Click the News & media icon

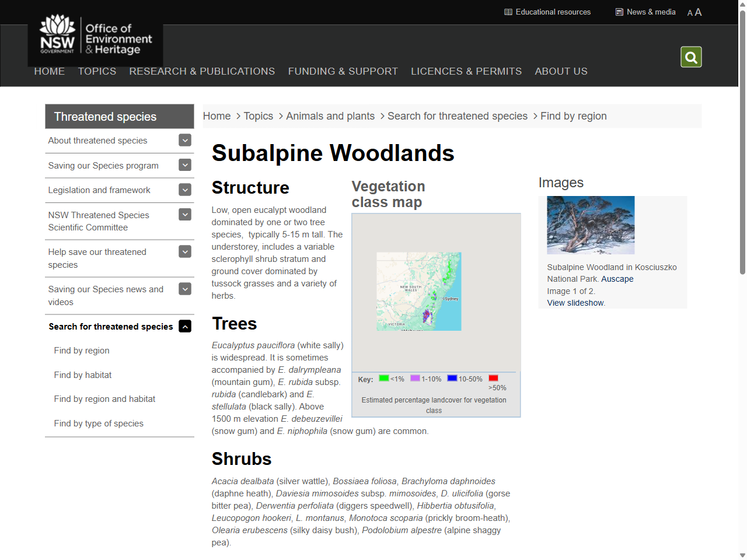(x=619, y=12)
